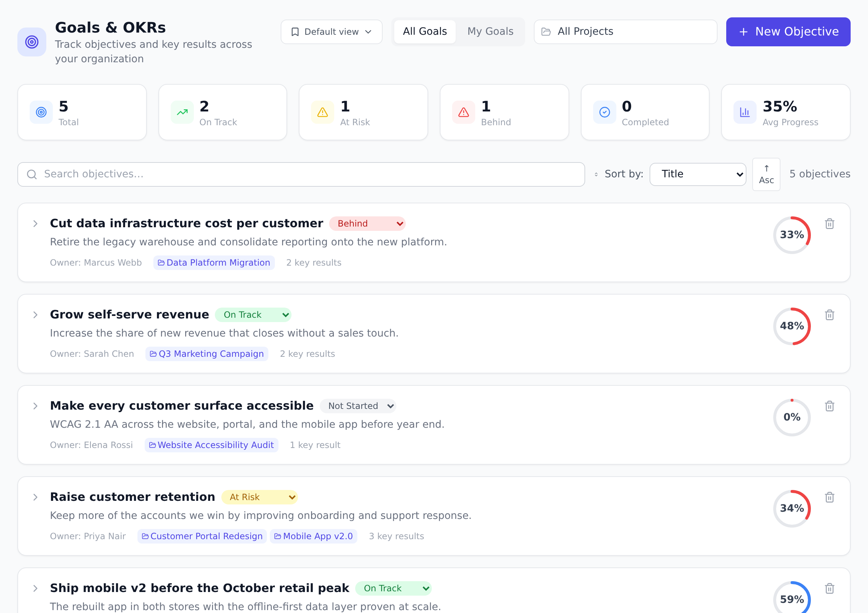Click the Ship mobile v2 objective title
The image size is (868, 613).
pyautogui.click(x=200, y=588)
